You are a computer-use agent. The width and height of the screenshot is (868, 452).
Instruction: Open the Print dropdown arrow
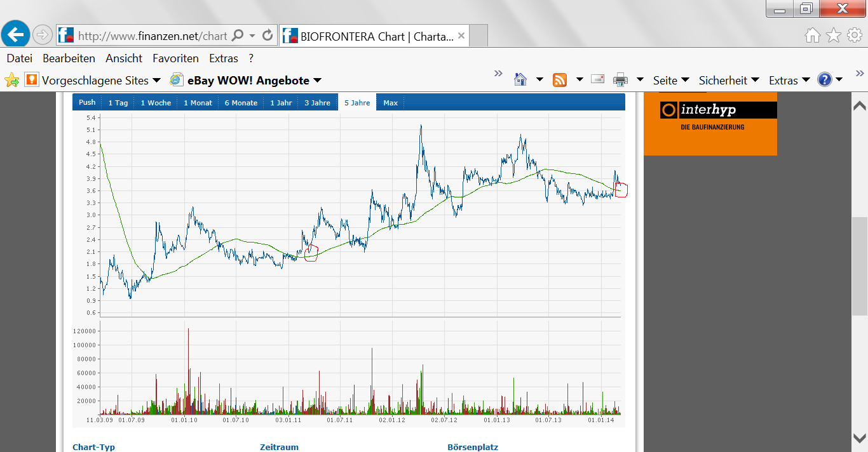point(640,80)
